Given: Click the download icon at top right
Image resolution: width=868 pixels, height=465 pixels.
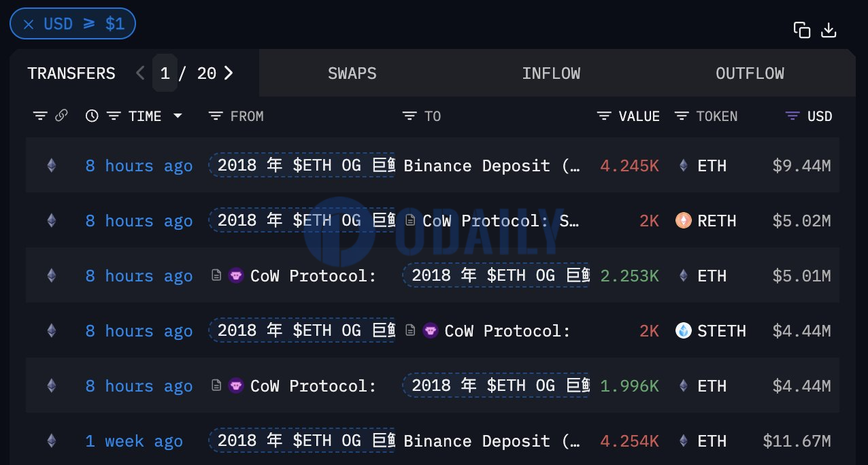Looking at the screenshot, I should 829,30.
